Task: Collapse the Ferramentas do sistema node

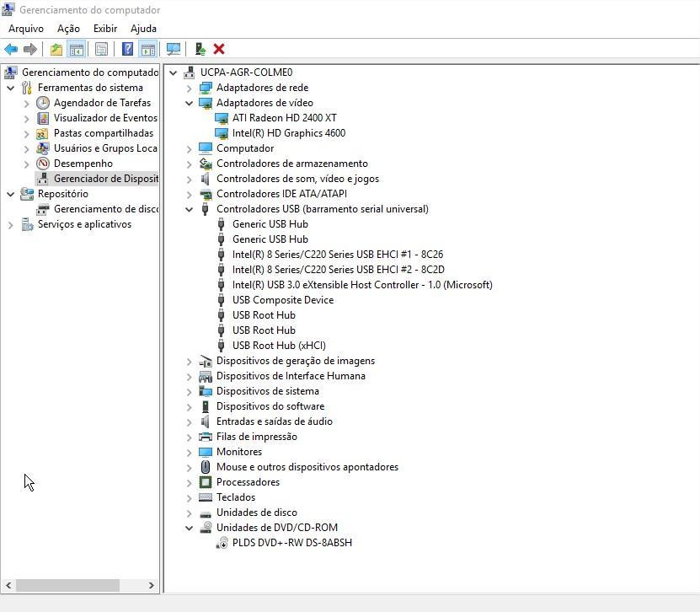Action: click(11, 88)
